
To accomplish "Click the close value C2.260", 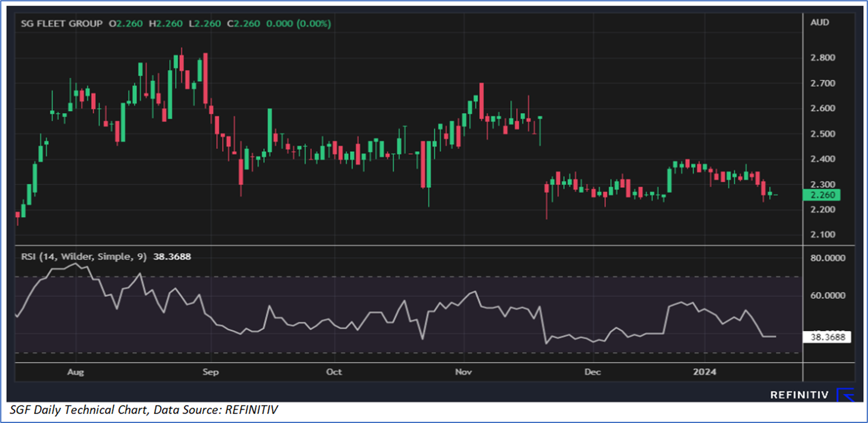I will 245,23.
